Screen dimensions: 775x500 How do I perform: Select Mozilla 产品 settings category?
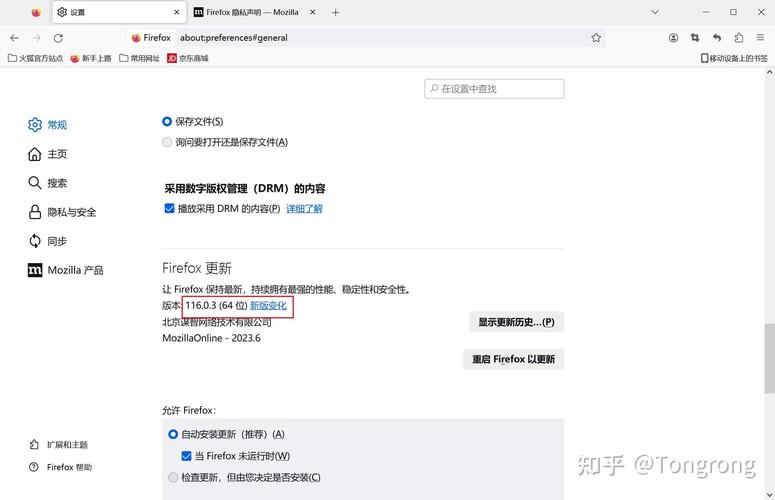[66, 270]
